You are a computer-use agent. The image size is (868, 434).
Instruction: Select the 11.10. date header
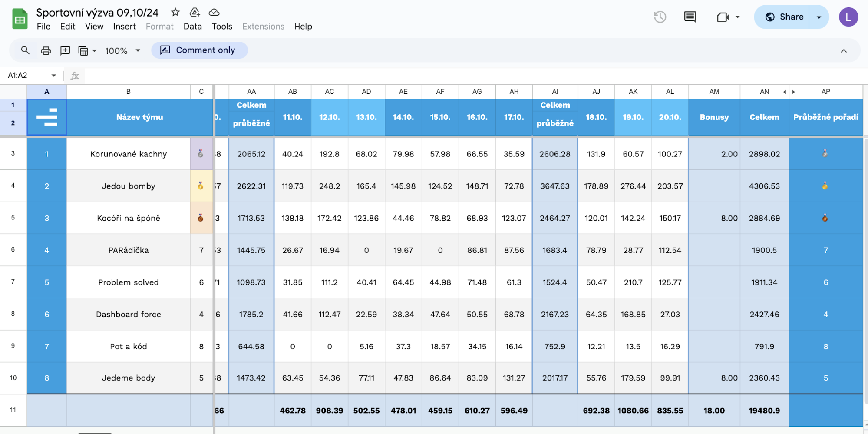pos(293,117)
